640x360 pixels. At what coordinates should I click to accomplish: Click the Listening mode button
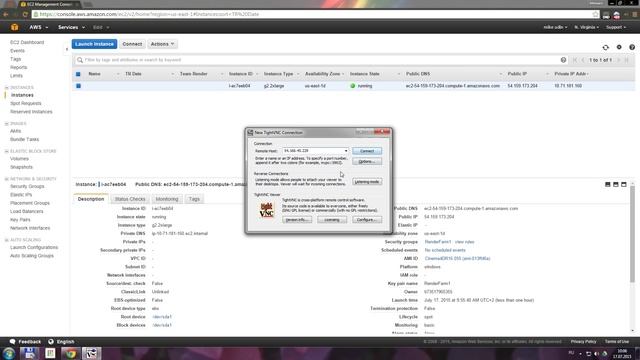[x=367, y=182]
